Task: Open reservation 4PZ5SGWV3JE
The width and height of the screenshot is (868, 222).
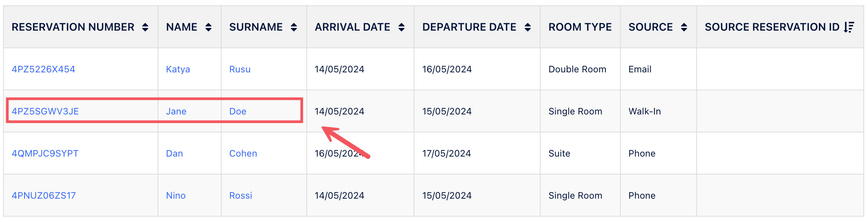Action: pyautogui.click(x=45, y=111)
